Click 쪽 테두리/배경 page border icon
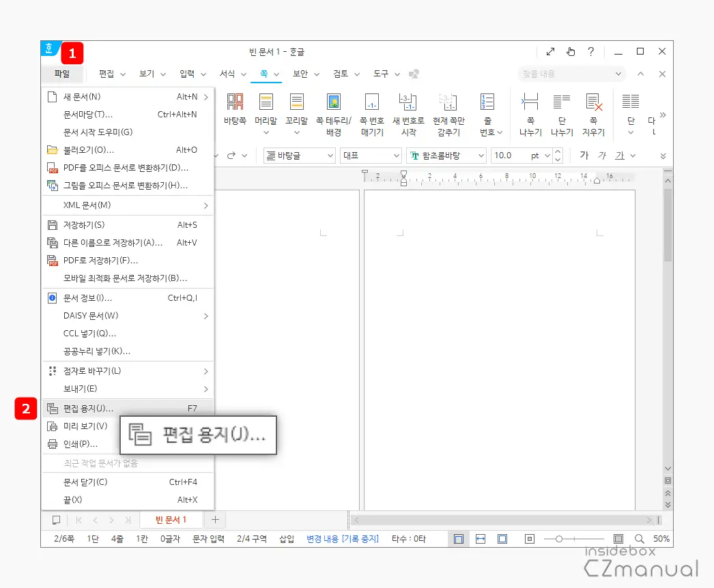Image resolution: width=714 pixels, height=588 pixels. (333, 102)
